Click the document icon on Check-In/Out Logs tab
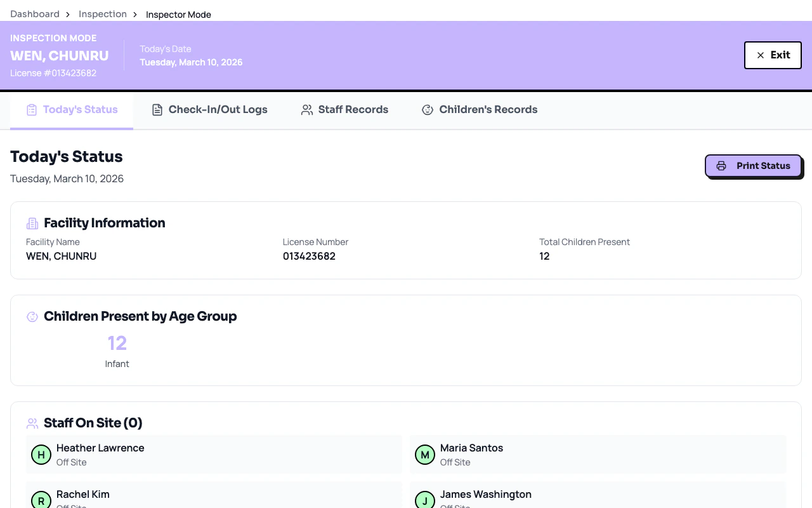The height and width of the screenshot is (508, 812). pyautogui.click(x=157, y=109)
